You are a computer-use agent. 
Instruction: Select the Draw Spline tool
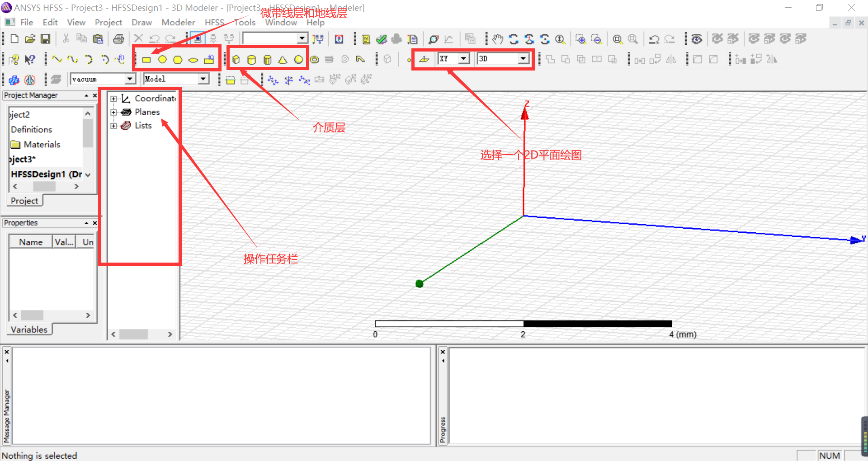(72, 59)
